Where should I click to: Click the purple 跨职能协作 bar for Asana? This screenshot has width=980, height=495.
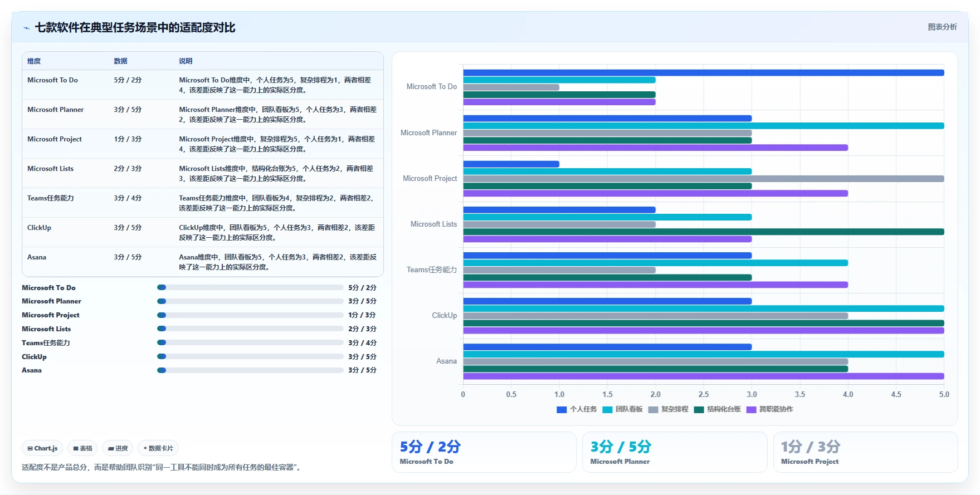(704, 376)
